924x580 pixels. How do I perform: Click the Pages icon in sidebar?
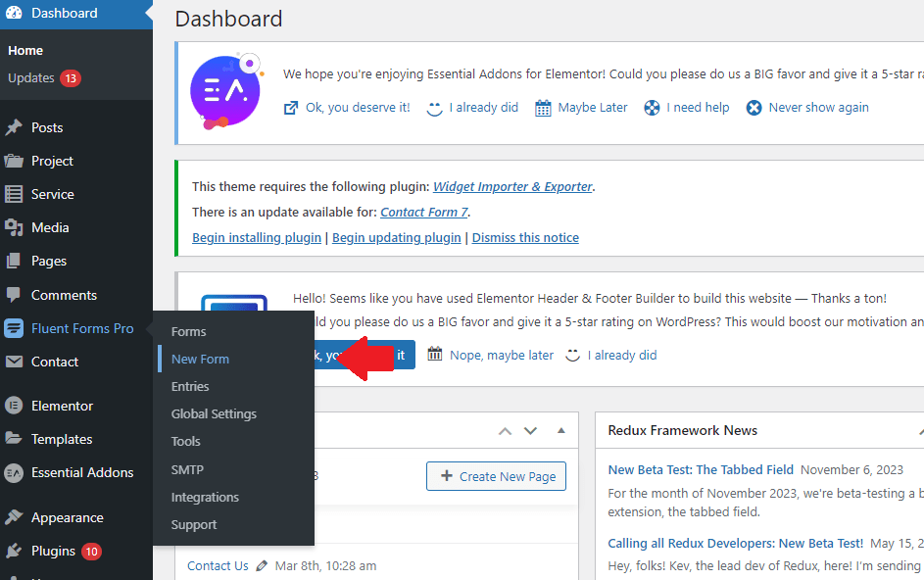point(14,261)
